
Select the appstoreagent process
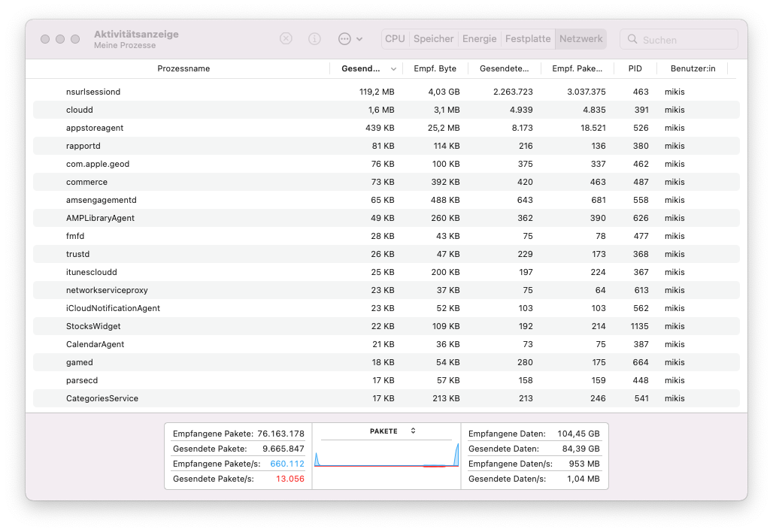(x=386, y=128)
